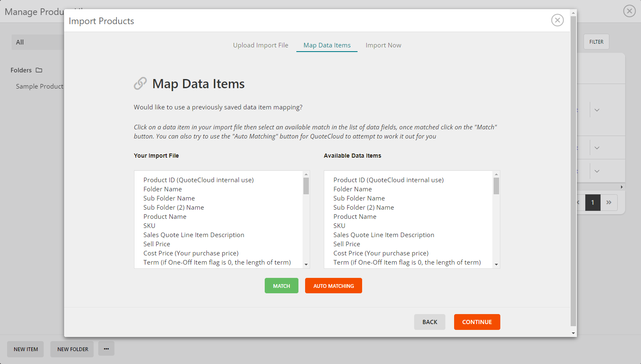This screenshot has height=364, width=641.
Task: Select the Sample Product folder in sidebar
Action: click(40, 86)
